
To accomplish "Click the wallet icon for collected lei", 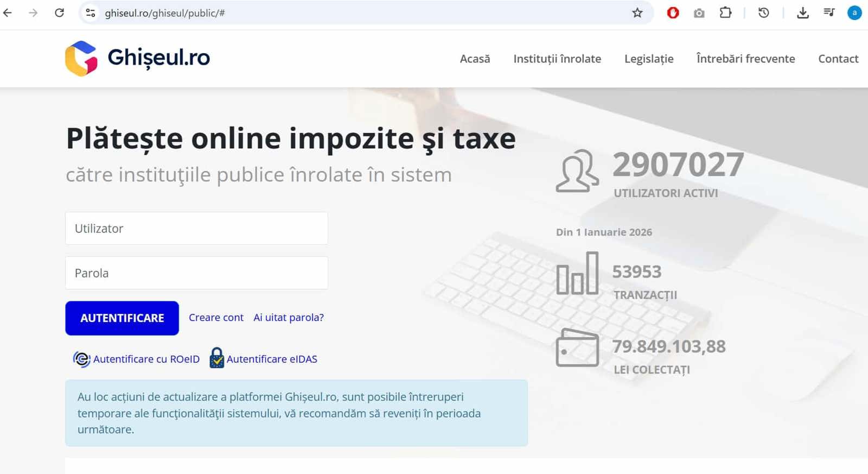I will (x=577, y=347).
